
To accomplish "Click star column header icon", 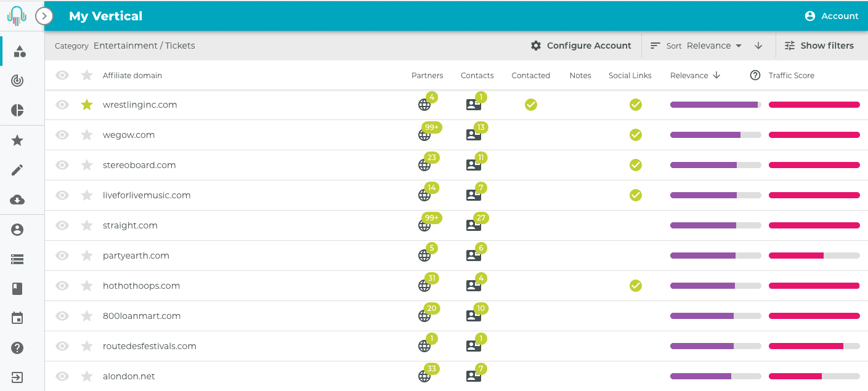I will (x=87, y=75).
